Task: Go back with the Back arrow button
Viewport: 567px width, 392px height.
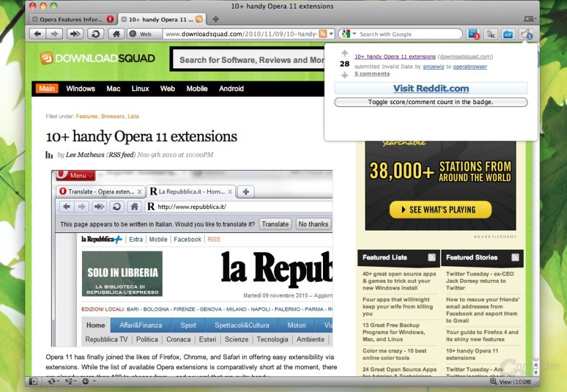Action: point(38,34)
